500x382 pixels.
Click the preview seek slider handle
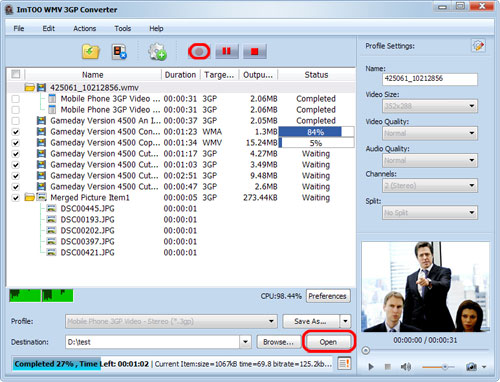pos(366,350)
